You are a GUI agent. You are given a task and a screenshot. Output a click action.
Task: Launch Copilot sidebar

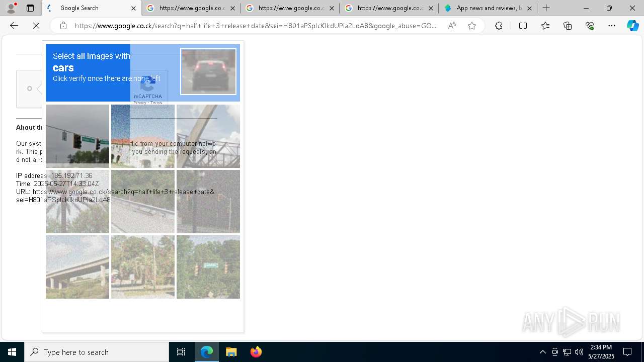(x=632, y=26)
